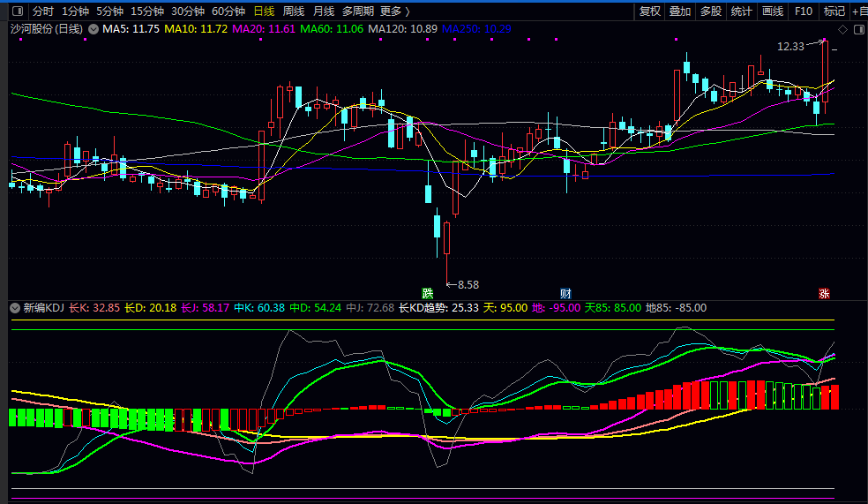Click the red 涨 event marker

point(824,293)
